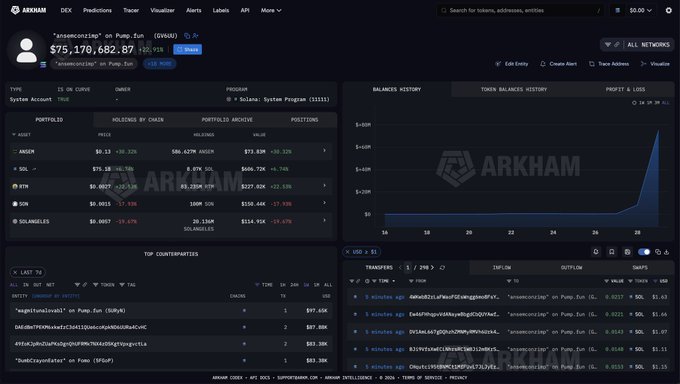Click the copy icon next to download icon
This screenshot has height=384, width=680.
coord(658,252)
